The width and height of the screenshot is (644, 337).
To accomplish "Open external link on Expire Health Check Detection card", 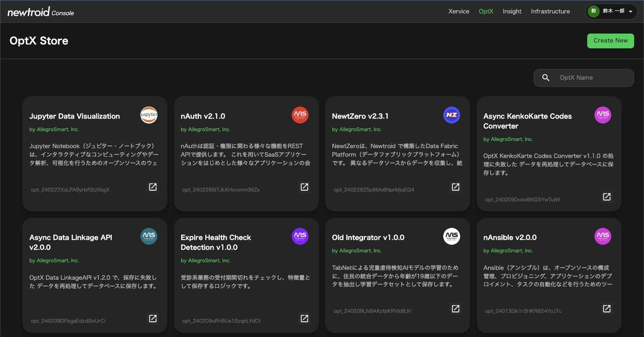I will coord(305,318).
